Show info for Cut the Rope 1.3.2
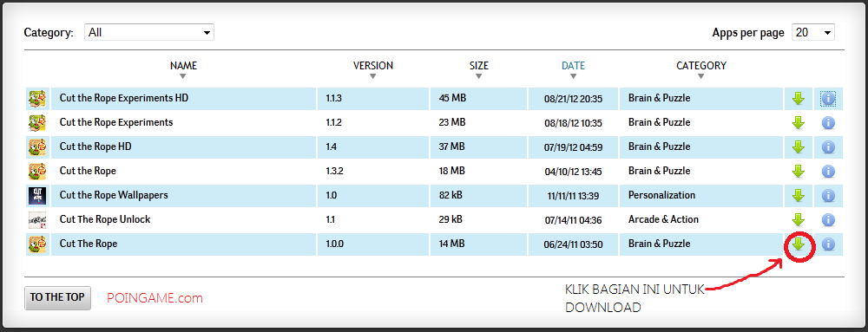The image size is (868, 332). pos(828,172)
